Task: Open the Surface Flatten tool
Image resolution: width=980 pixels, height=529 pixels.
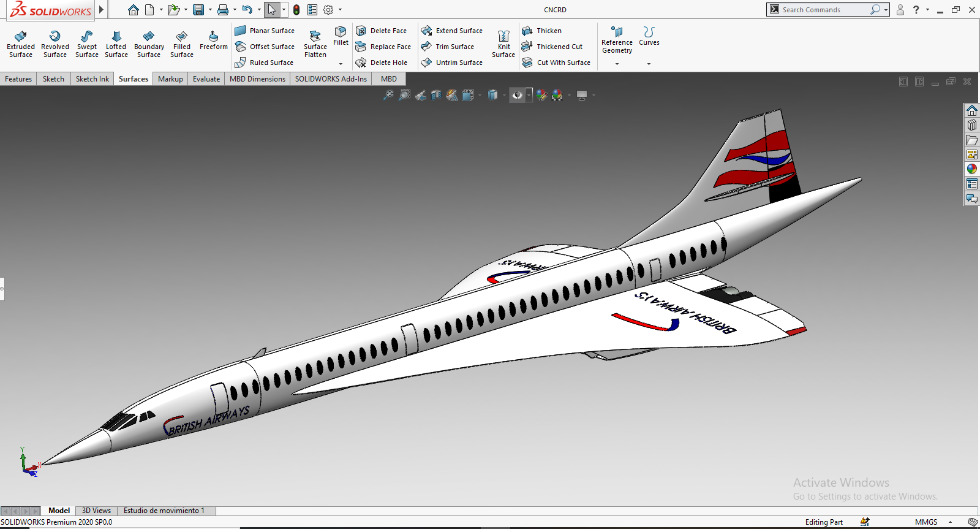Action: 315,43
